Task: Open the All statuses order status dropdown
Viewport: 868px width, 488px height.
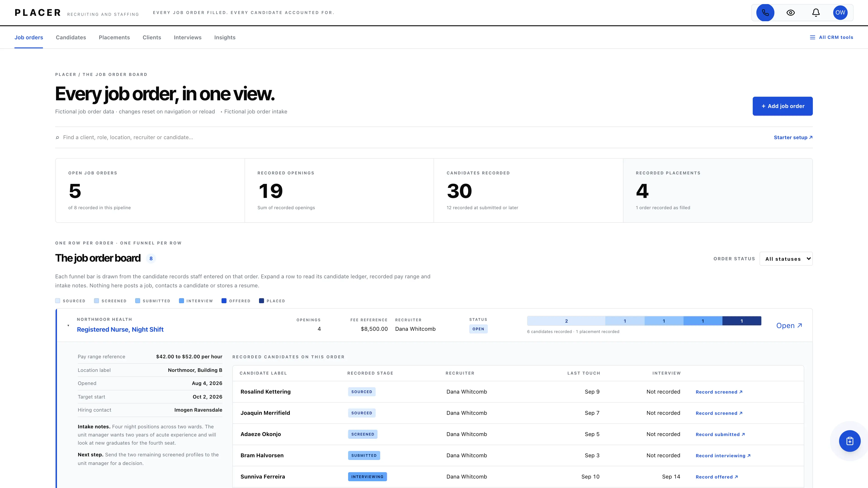Action: tap(786, 259)
